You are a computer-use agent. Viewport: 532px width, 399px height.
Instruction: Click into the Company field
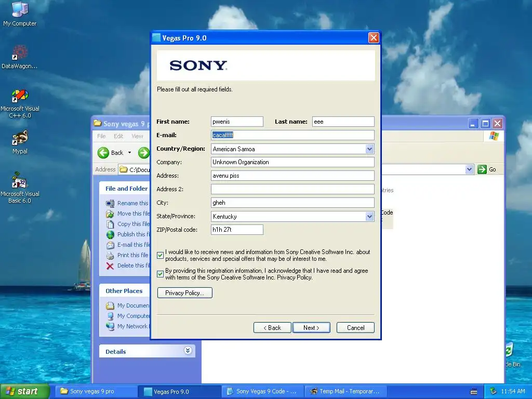coord(292,162)
